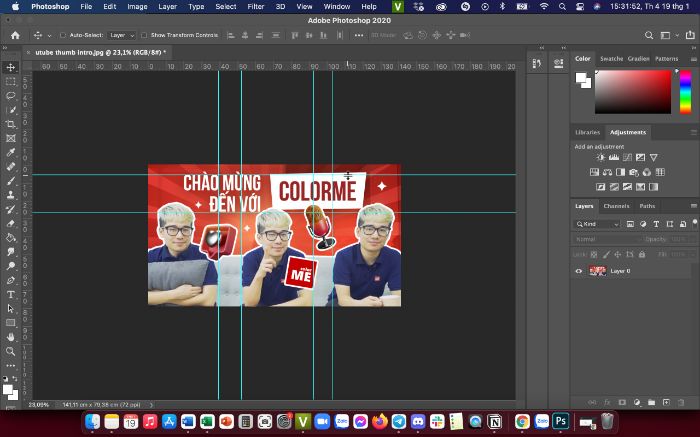Align left edges button in options bar

(x=231, y=35)
